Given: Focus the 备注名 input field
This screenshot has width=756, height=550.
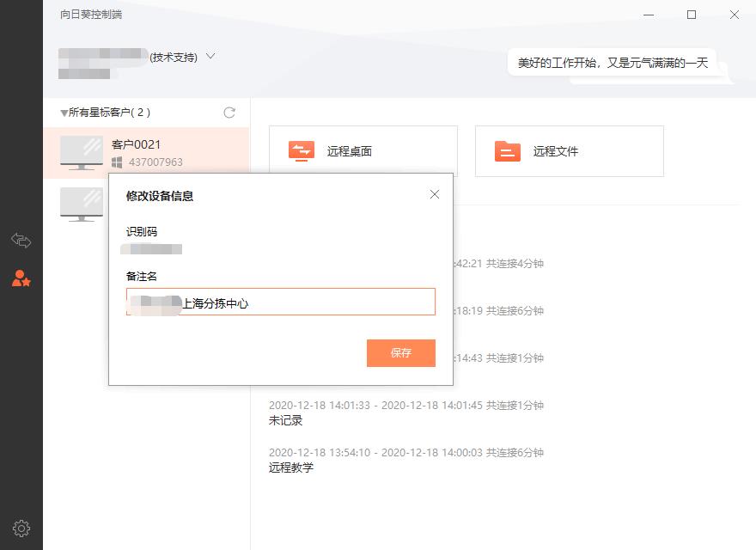Looking at the screenshot, I should (281, 302).
